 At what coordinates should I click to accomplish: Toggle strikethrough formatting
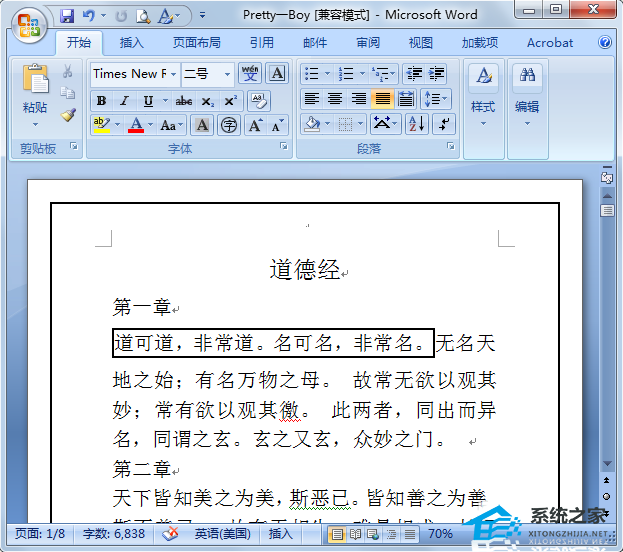(x=184, y=101)
